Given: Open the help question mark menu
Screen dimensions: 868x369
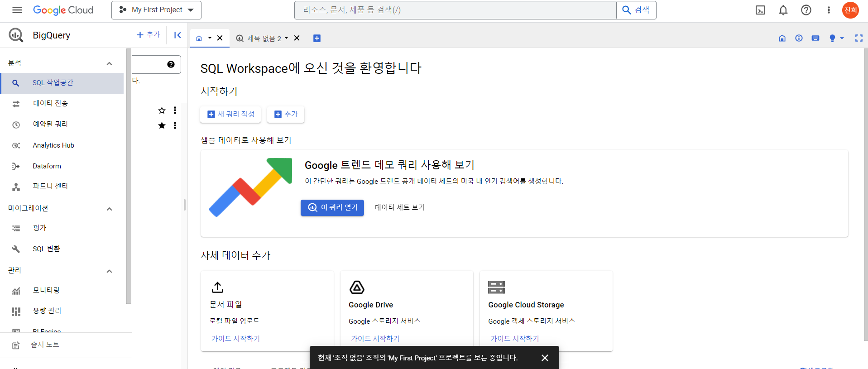Looking at the screenshot, I should click(806, 10).
